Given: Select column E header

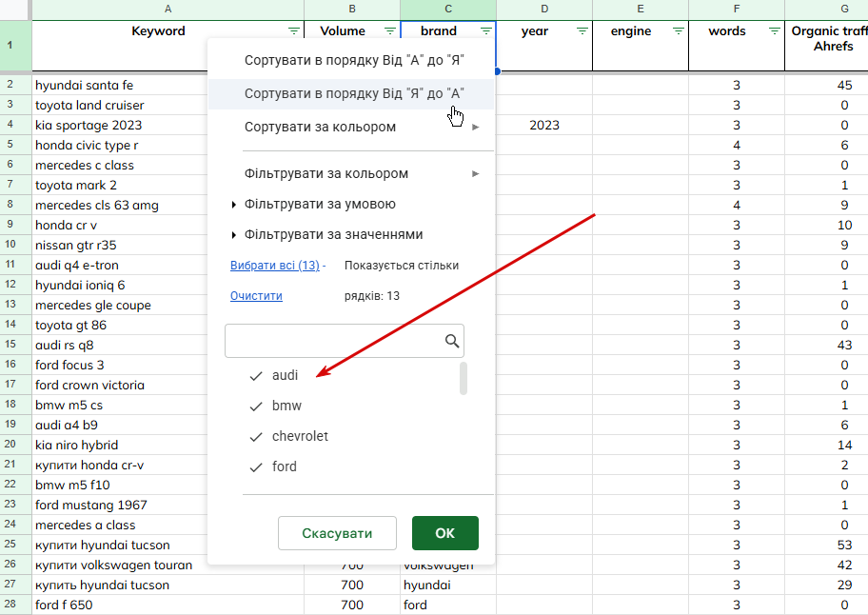Looking at the screenshot, I should pyautogui.click(x=641, y=9).
